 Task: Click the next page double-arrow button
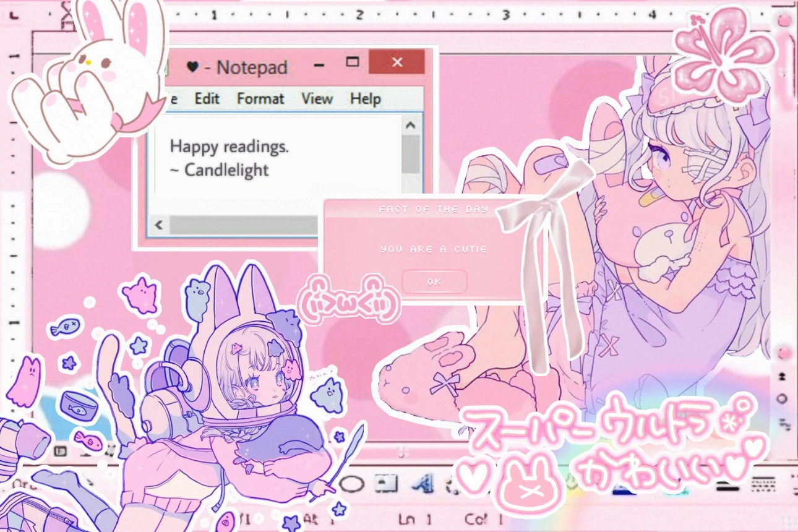[783, 422]
